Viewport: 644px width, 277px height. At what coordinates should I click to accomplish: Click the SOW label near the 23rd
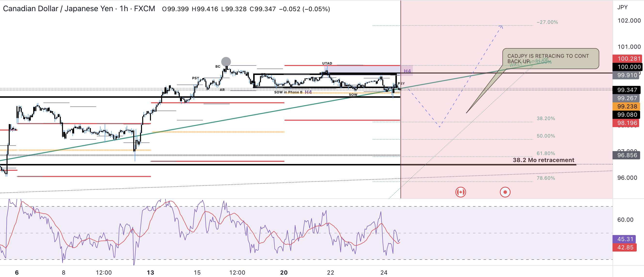353,95
